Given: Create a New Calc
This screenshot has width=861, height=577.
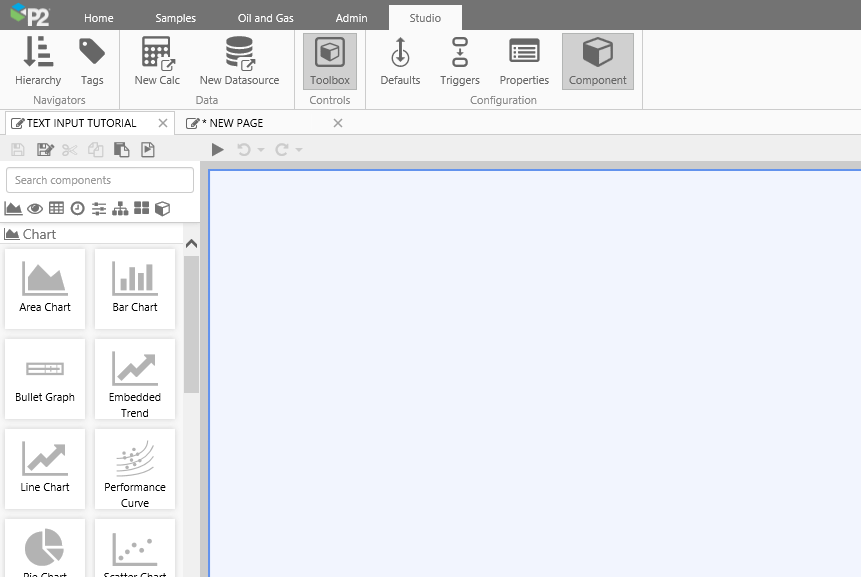Looking at the screenshot, I should point(157,61).
